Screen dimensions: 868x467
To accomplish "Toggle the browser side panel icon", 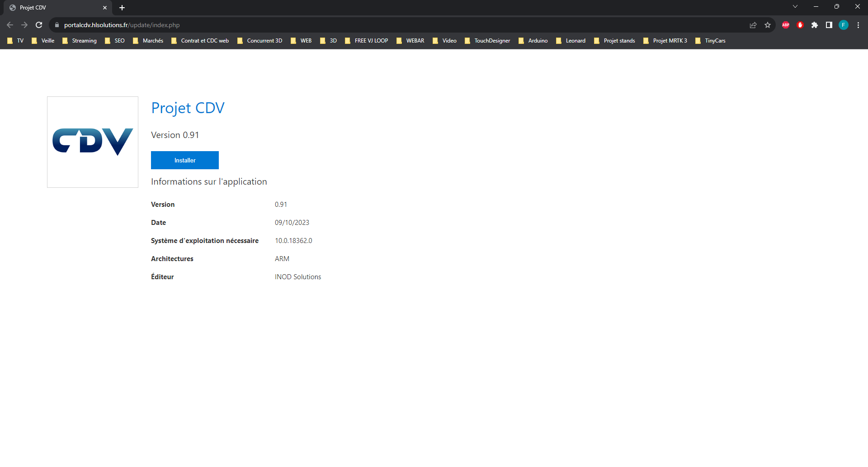I will (x=829, y=25).
